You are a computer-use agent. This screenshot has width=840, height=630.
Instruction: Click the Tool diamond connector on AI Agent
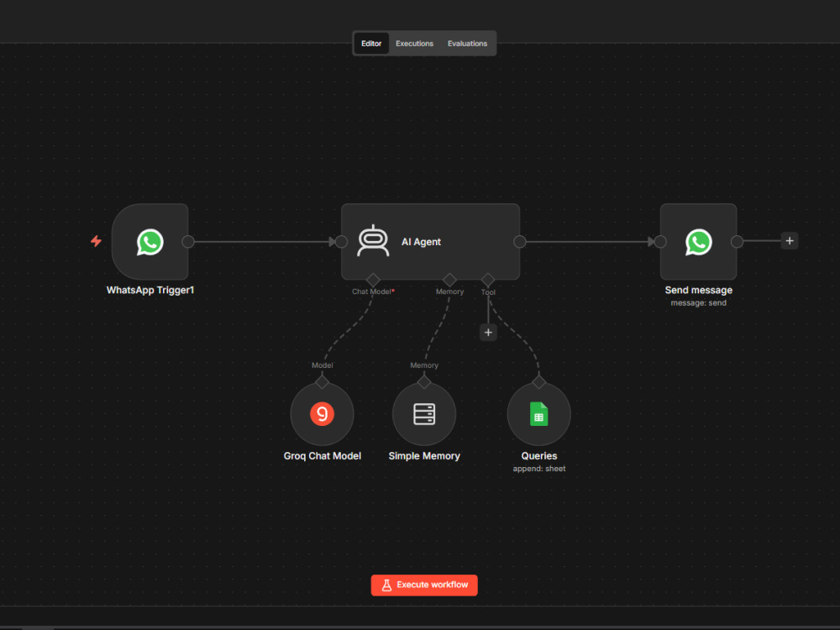point(487,280)
